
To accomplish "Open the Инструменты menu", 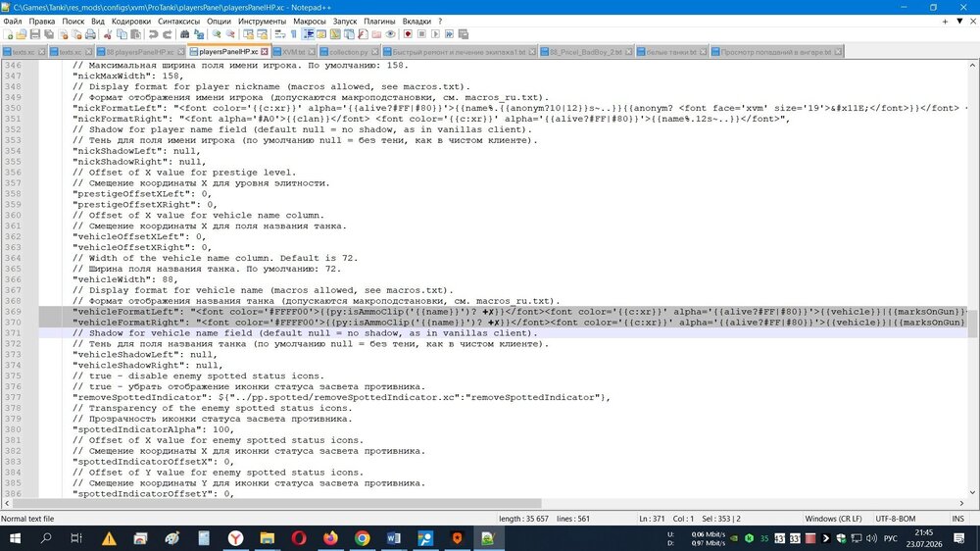I will coord(262,22).
